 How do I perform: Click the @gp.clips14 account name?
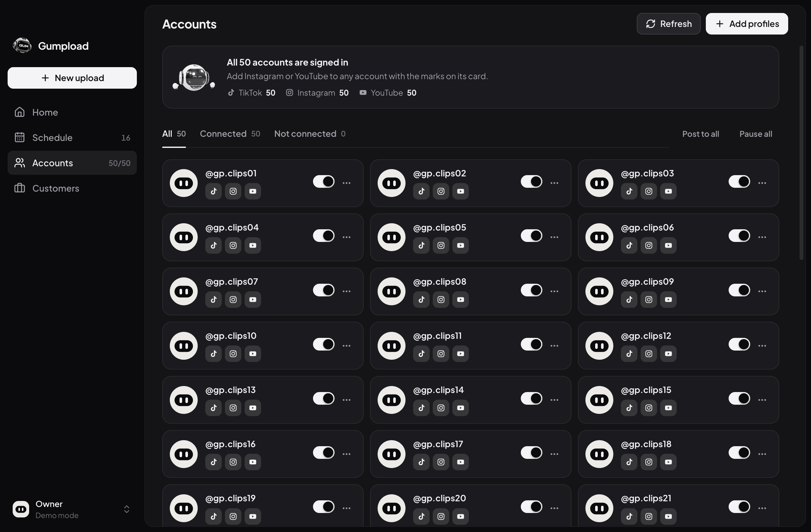[438, 390]
